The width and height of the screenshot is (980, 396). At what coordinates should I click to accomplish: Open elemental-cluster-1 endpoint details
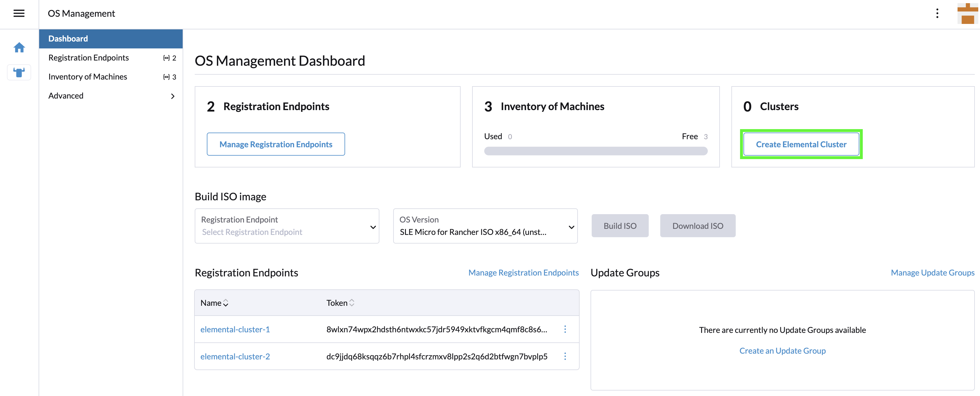pos(235,329)
